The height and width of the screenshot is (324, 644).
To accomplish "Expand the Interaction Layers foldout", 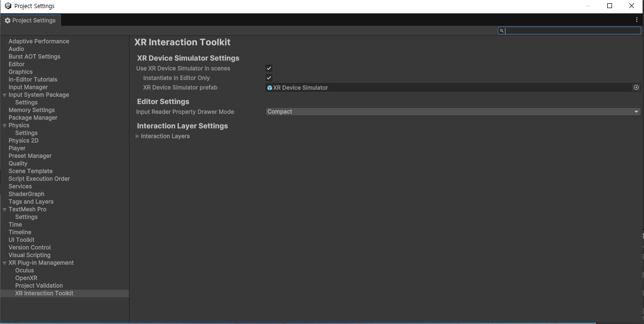I will click(138, 136).
